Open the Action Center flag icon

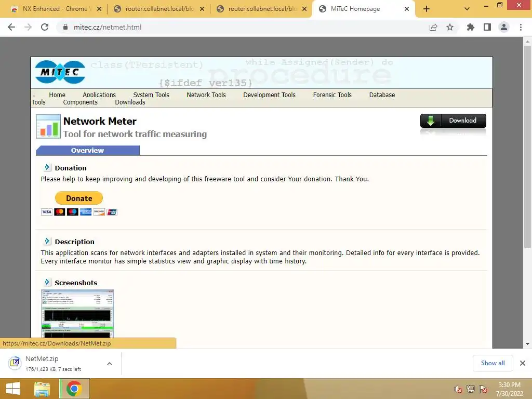[x=483, y=389]
